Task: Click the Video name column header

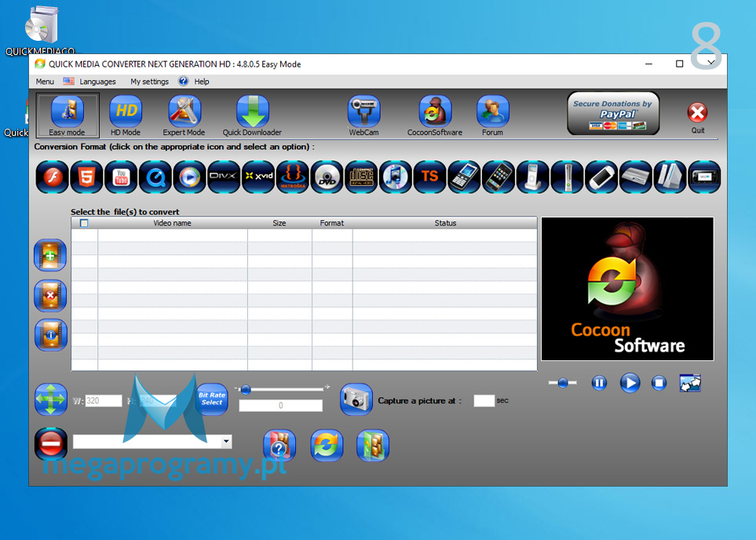Action: click(172, 223)
